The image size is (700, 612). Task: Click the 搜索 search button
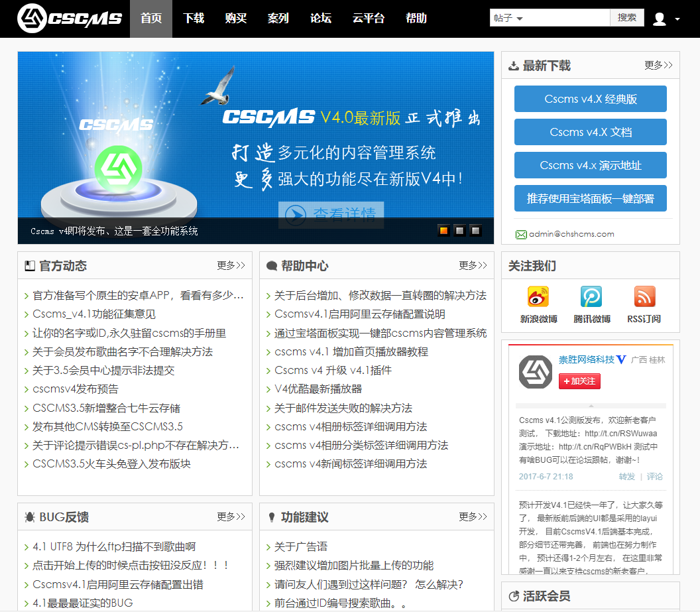click(x=627, y=18)
